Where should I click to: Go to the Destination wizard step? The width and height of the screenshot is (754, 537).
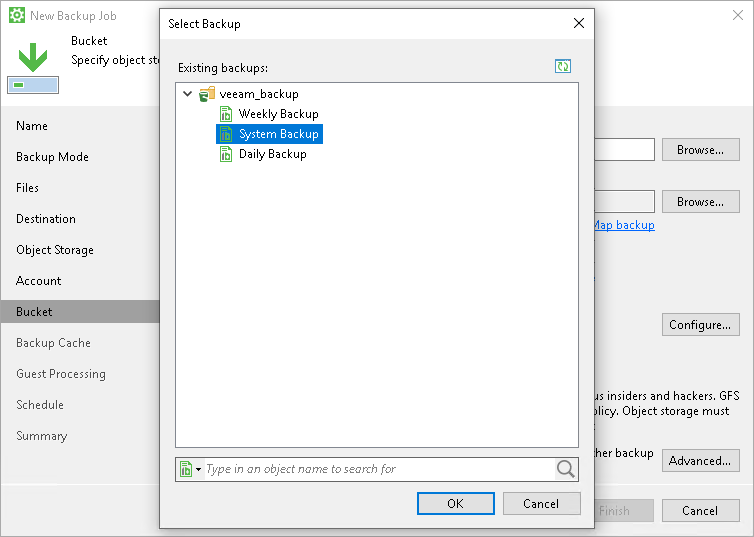pos(46,219)
